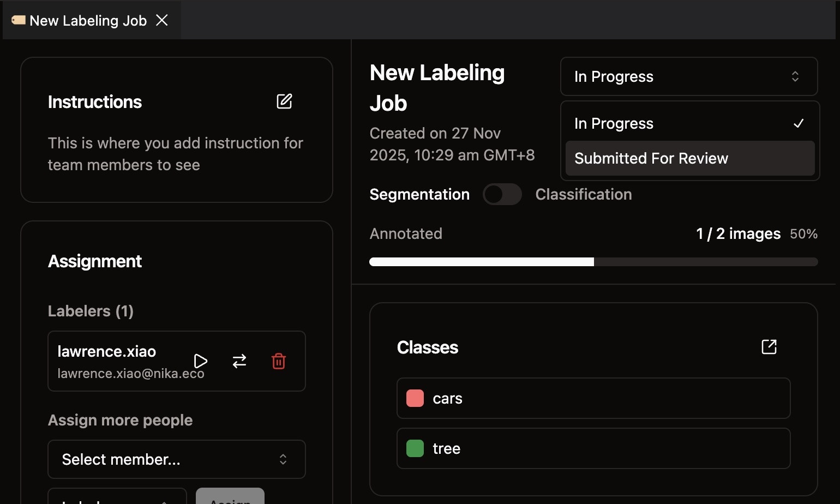Expand the Select member dropdown
This screenshot has width=840, height=504.
coord(177,459)
